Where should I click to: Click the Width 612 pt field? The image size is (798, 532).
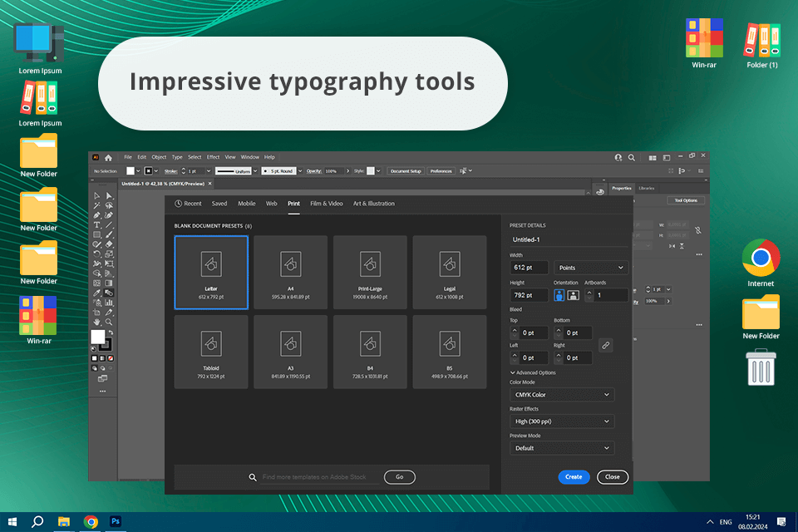tap(530, 268)
